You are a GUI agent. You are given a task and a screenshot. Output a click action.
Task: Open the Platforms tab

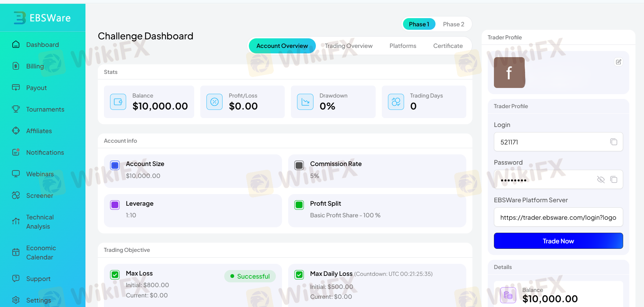pos(403,46)
